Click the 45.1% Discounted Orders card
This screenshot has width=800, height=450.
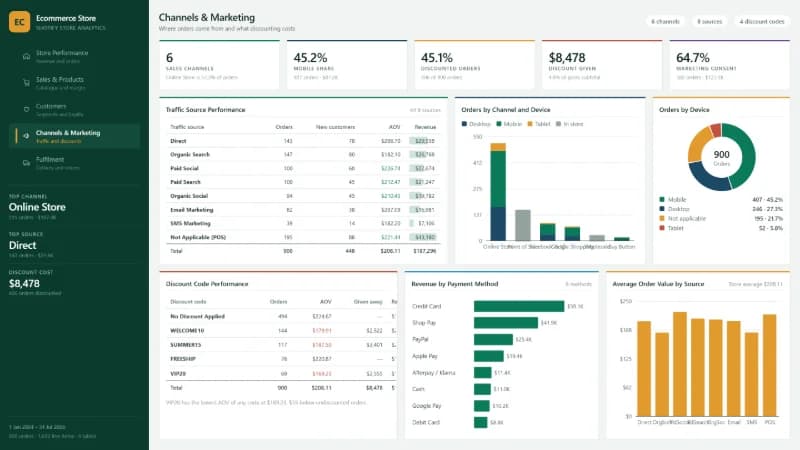click(474, 65)
